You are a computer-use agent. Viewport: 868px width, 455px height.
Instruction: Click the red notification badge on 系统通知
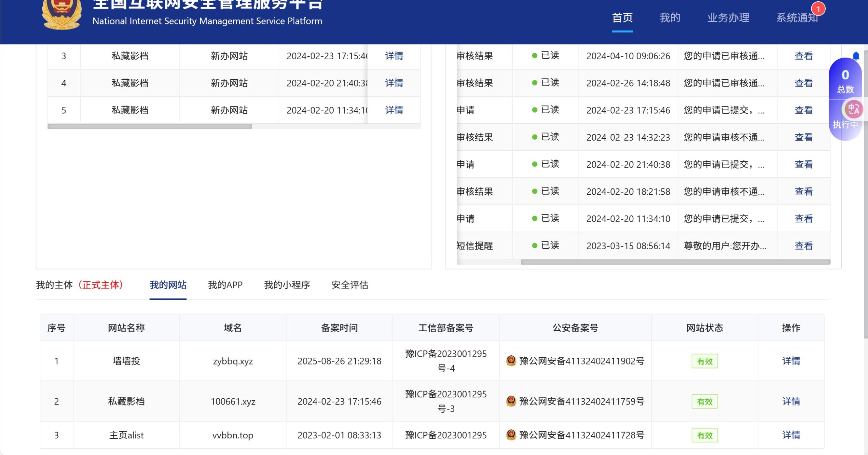pyautogui.click(x=818, y=9)
